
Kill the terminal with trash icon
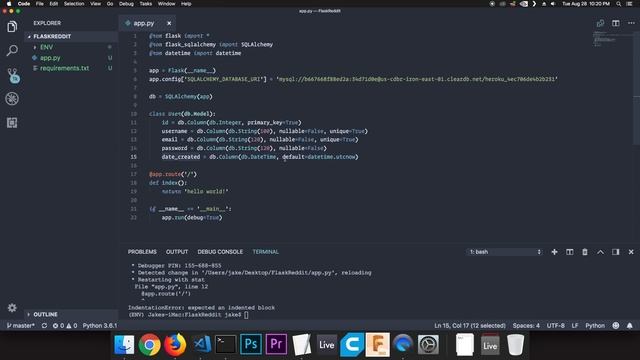(x=585, y=252)
